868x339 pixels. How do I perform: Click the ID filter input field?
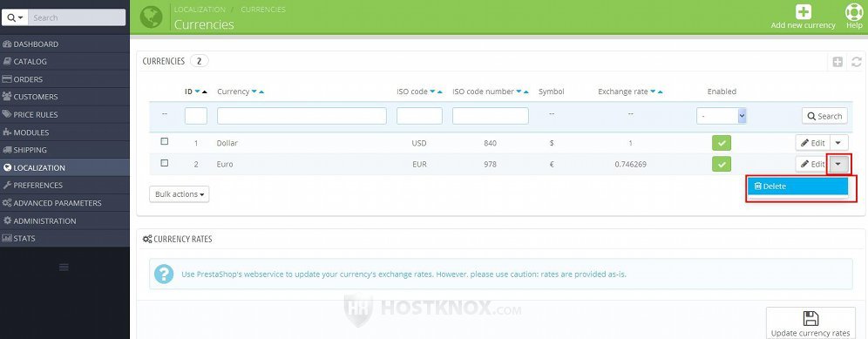tap(196, 116)
